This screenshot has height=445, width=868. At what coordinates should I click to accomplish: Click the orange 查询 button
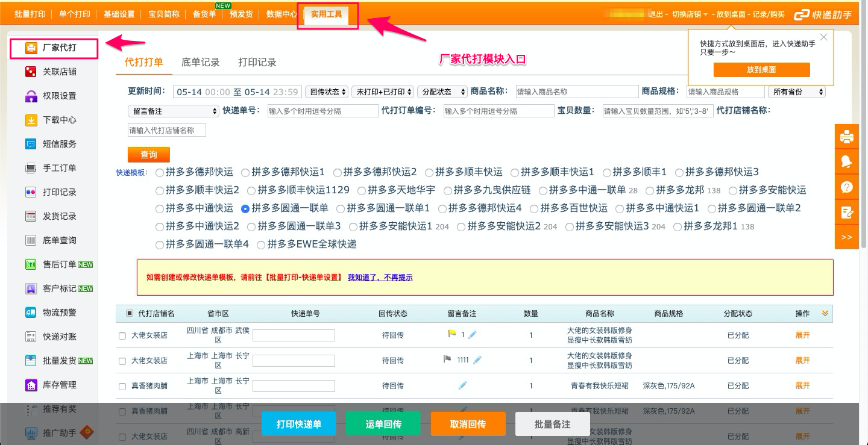pyautogui.click(x=149, y=155)
